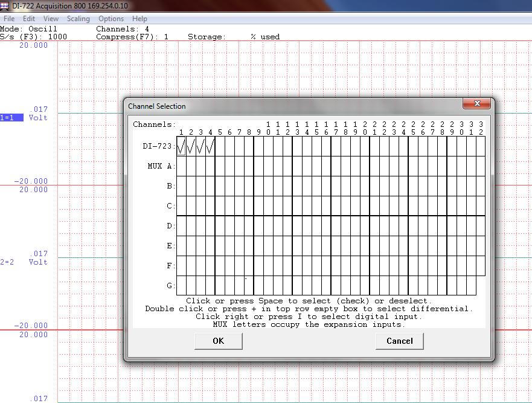This screenshot has width=532, height=403.
Task: Click the 'Mode: Oscill' status text
Action: click(28, 29)
